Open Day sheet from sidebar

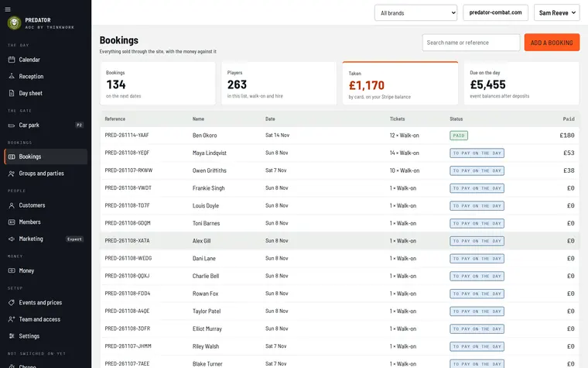click(46, 93)
